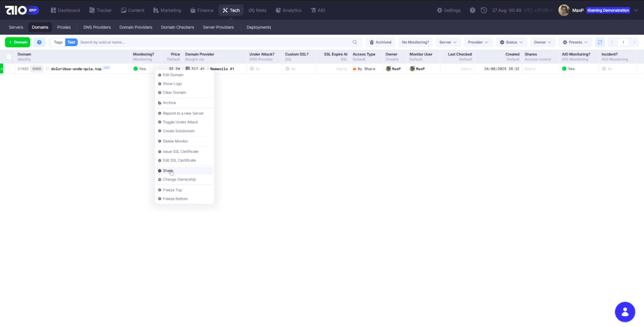Image resolution: width=644 pixels, height=327 pixels.
Task: Select Clear Domain from context menu
Action: pos(184,93)
